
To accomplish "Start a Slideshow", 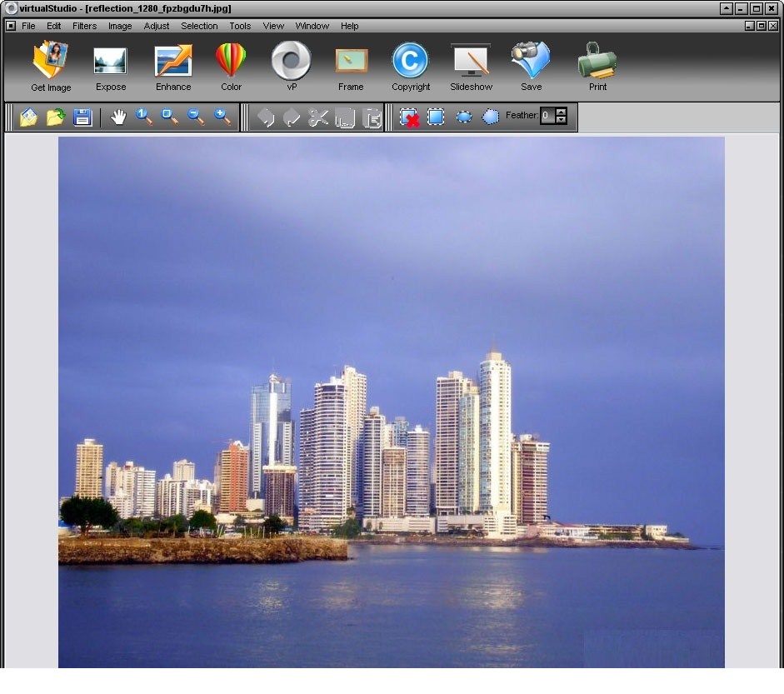I will click(471, 67).
